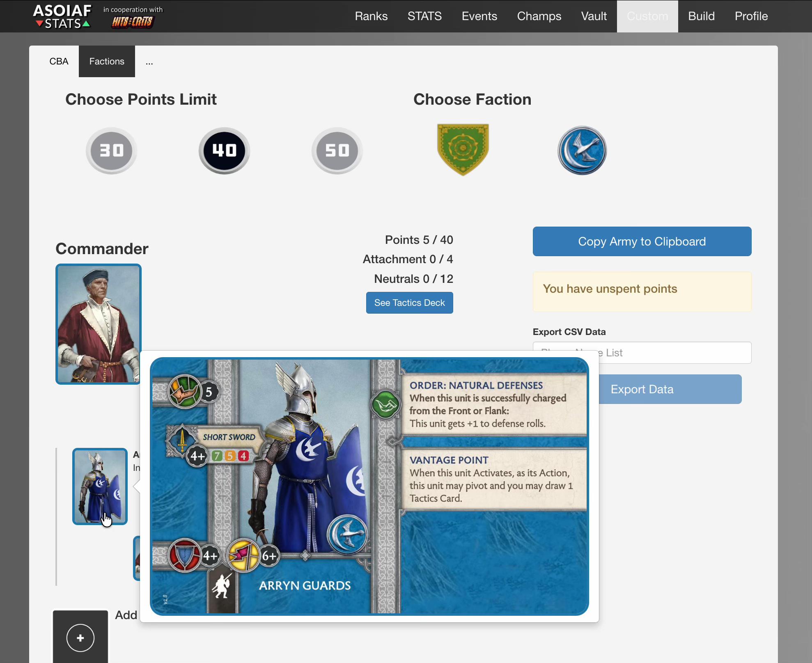Click the You have unspent points notice

pyautogui.click(x=642, y=291)
